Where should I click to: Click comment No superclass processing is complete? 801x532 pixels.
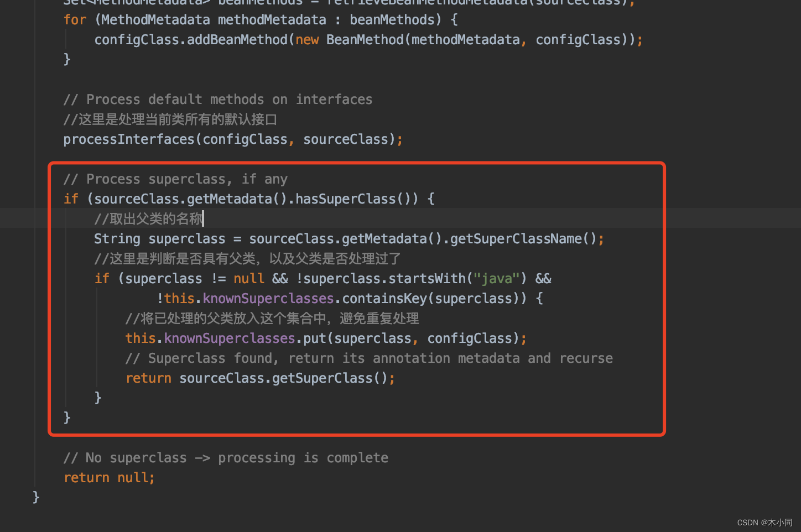226,457
